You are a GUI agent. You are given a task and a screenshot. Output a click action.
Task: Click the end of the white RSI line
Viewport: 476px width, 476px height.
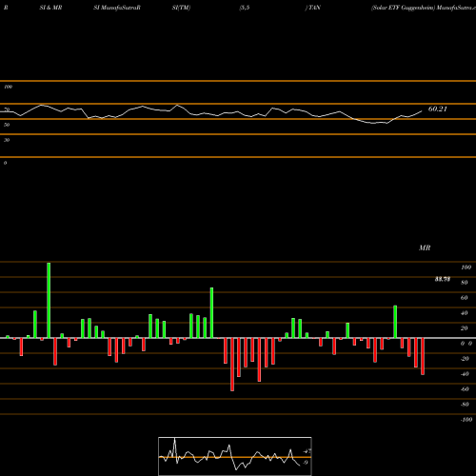[422, 111]
